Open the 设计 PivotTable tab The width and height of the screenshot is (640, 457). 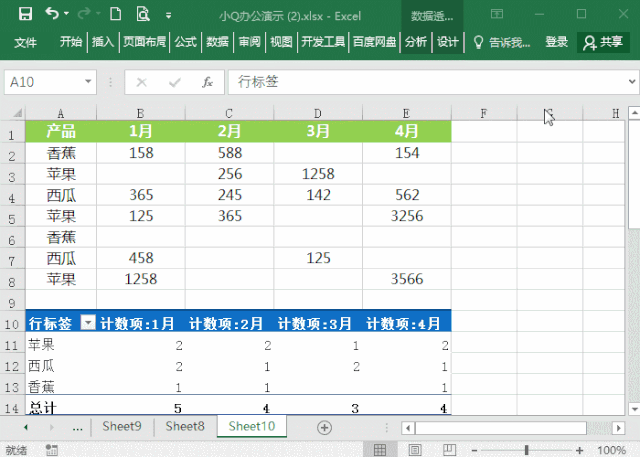click(x=447, y=42)
